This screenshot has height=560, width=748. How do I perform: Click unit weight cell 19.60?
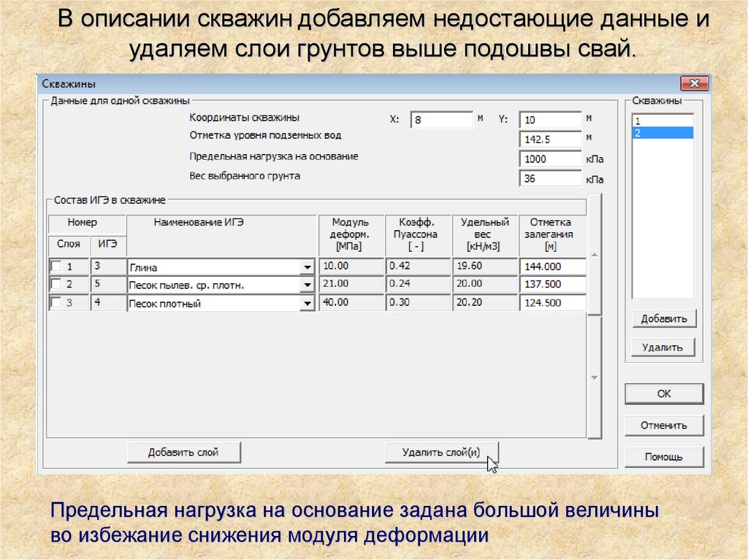tap(485, 266)
